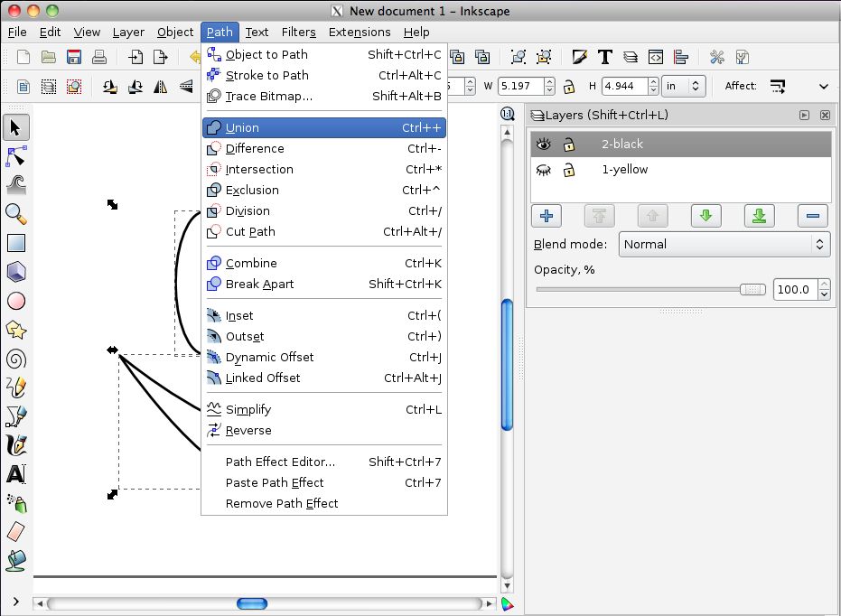Click the horizontal scrollbar thumb
This screenshot has width=841, height=616.
(x=251, y=603)
